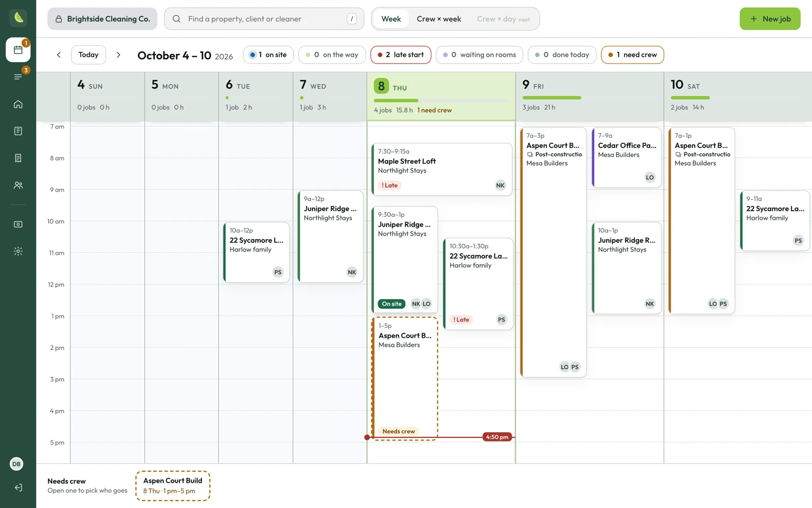Select the Thursday 8 day header
The width and height of the screenshot is (812, 508).
pyautogui.click(x=441, y=97)
